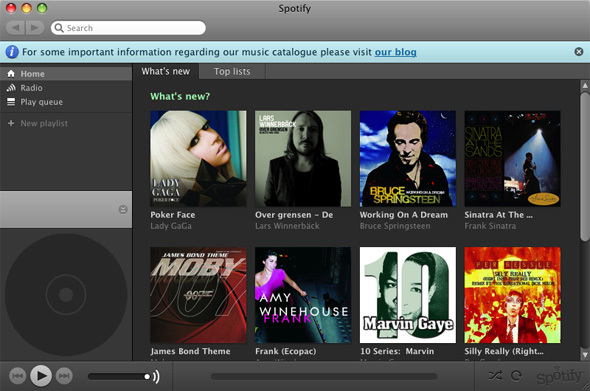Click the blue info icon in banner
The width and height of the screenshot is (590, 391).
coord(12,52)
